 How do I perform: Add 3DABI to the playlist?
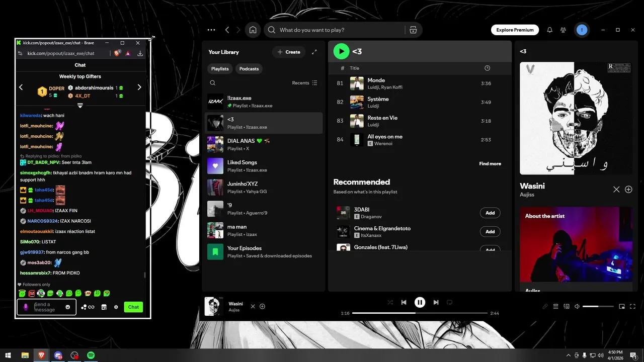point(490,213)
